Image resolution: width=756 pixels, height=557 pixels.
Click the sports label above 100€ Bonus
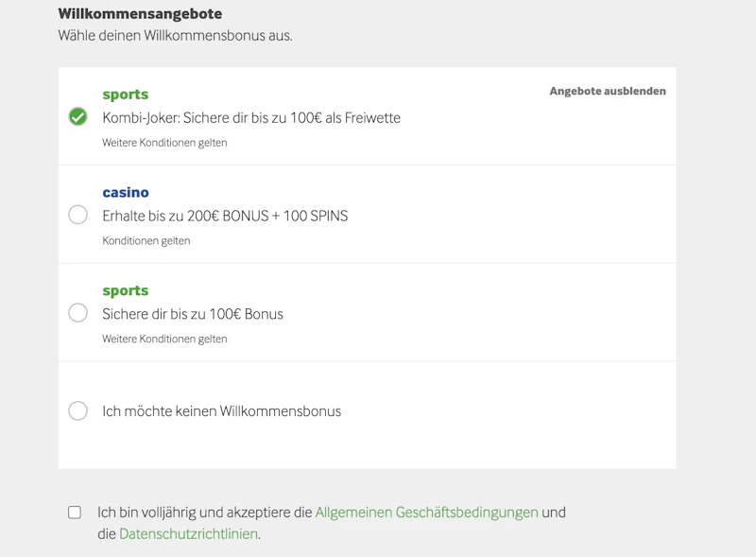(126, 291)
